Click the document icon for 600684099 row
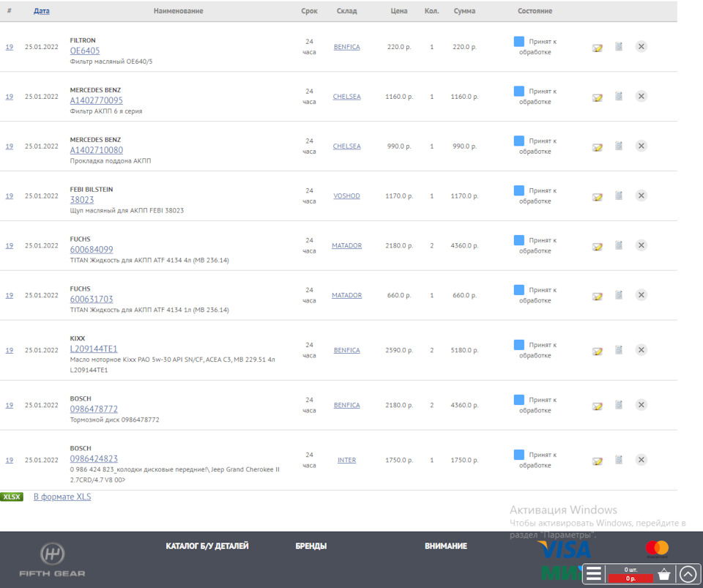Viewport: 703px width, 588px height. tap(619, 245)
